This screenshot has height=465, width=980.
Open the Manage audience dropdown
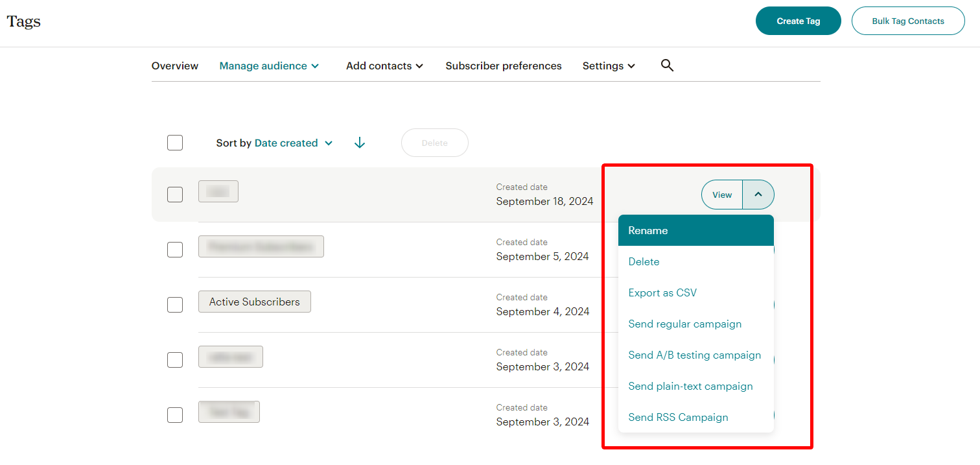[x=269, y=66]
